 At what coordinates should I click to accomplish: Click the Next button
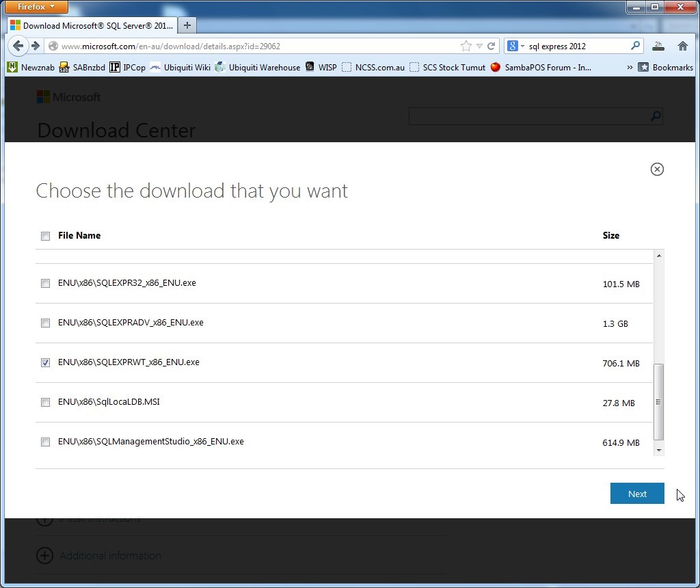point(636,493)
